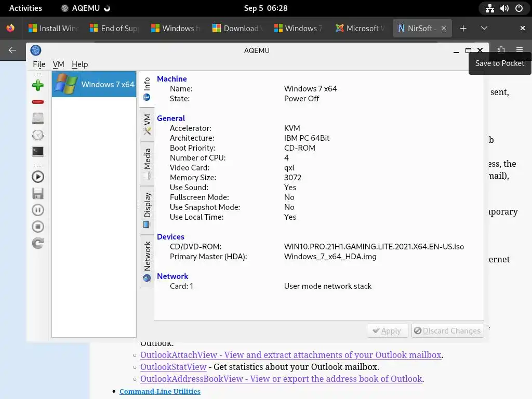
Task: Select Windows 7 x64 in VM list
Action: coord(94,84)
